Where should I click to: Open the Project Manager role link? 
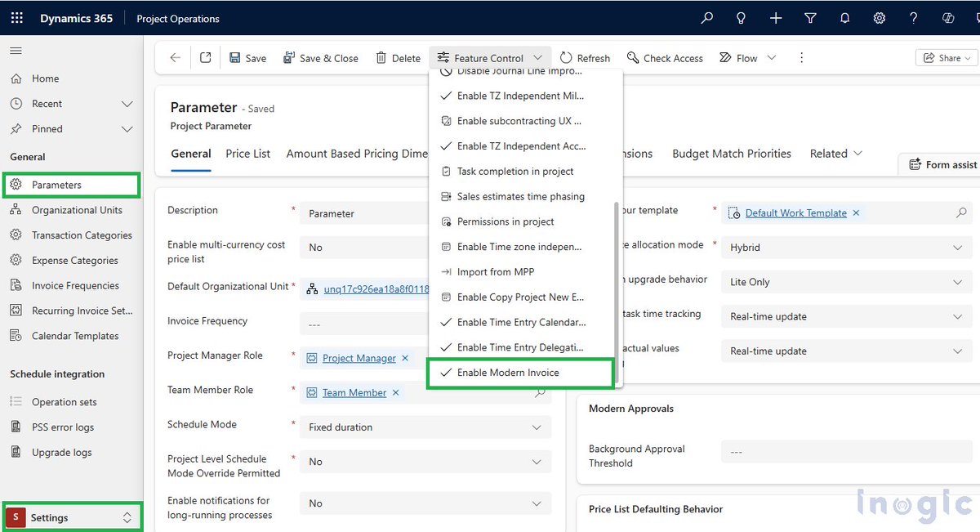coord(359,358)
